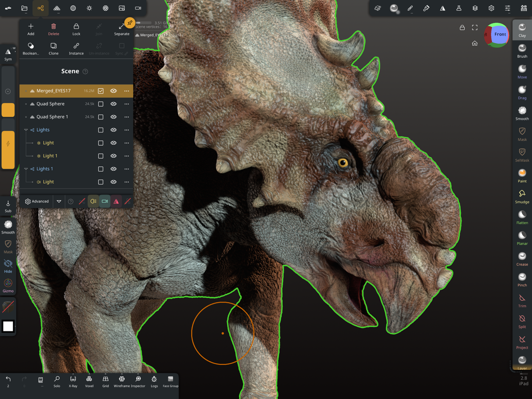This screenshot has width=532, height=399.
Task: Open more options for Quad Sphere
Action: coord(127,104)
